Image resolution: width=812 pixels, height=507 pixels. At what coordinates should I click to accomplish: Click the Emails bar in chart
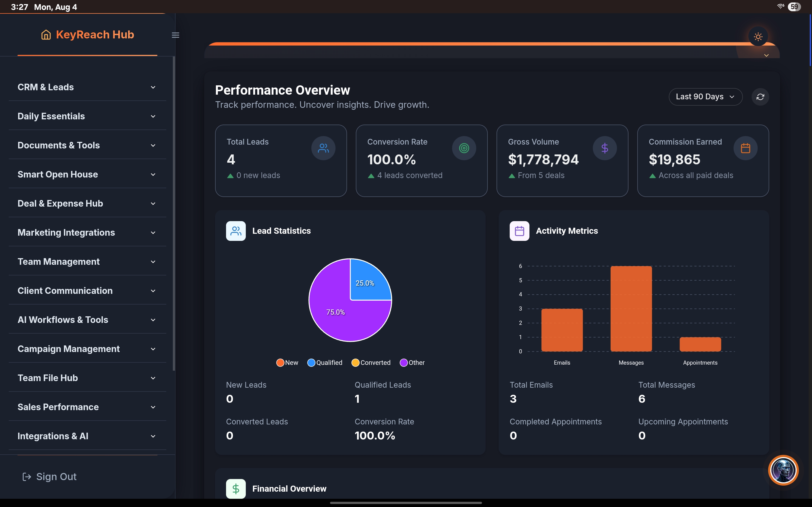562,330
